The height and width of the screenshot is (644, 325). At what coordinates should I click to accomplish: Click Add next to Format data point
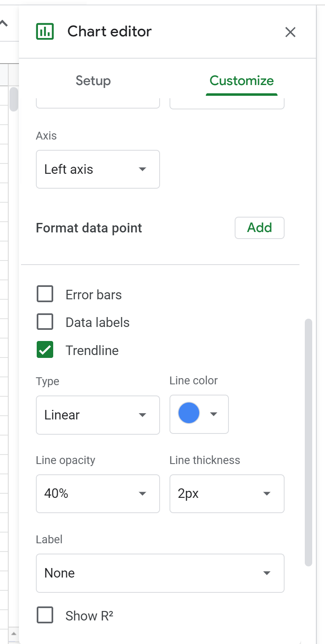pos(259,228)
